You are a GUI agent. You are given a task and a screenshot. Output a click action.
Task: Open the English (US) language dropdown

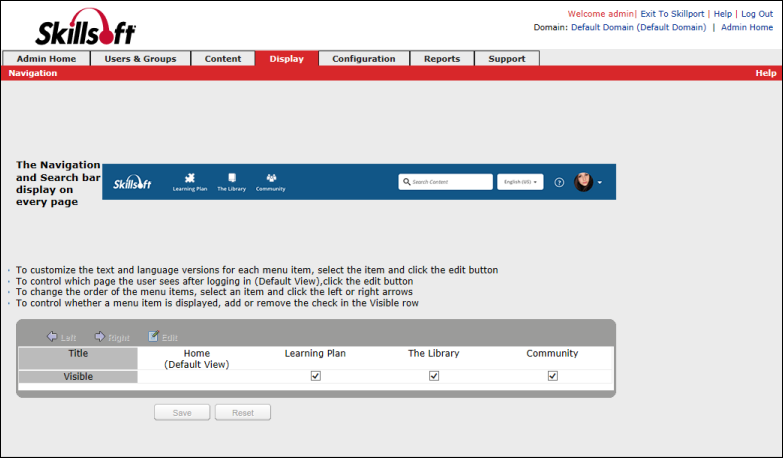tap(520, 182)
